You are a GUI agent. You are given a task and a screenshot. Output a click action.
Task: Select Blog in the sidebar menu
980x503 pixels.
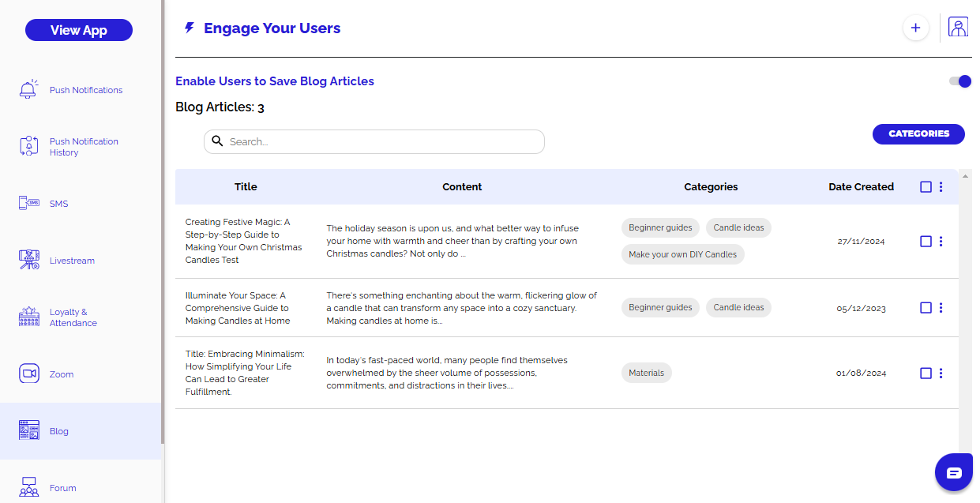(59, 431)
